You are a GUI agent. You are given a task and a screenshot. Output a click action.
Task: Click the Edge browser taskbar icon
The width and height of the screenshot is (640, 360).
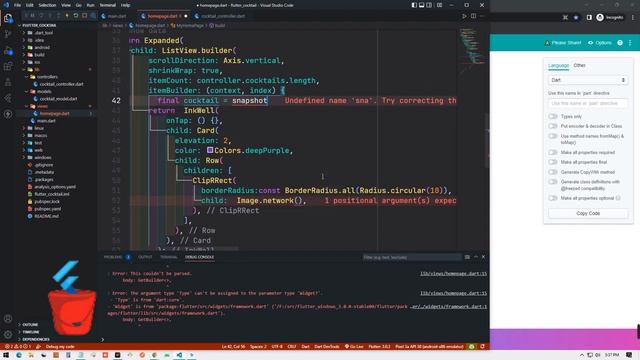19,355
